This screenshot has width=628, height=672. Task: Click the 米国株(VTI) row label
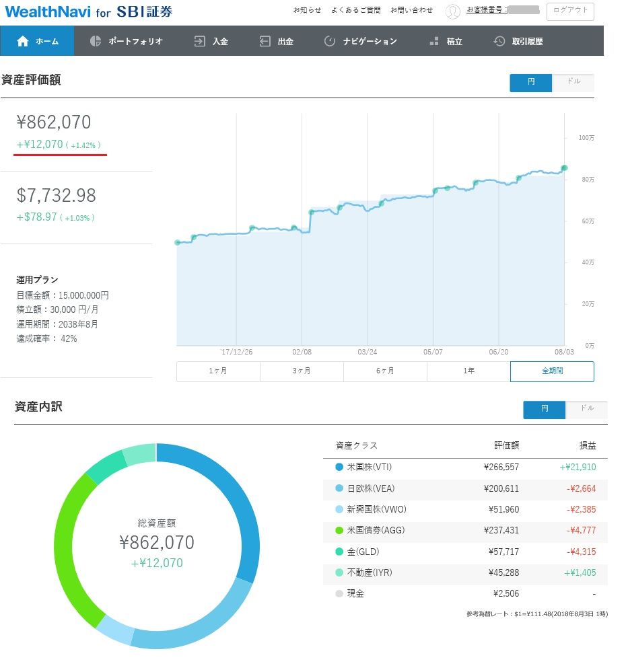pos(370,467)
